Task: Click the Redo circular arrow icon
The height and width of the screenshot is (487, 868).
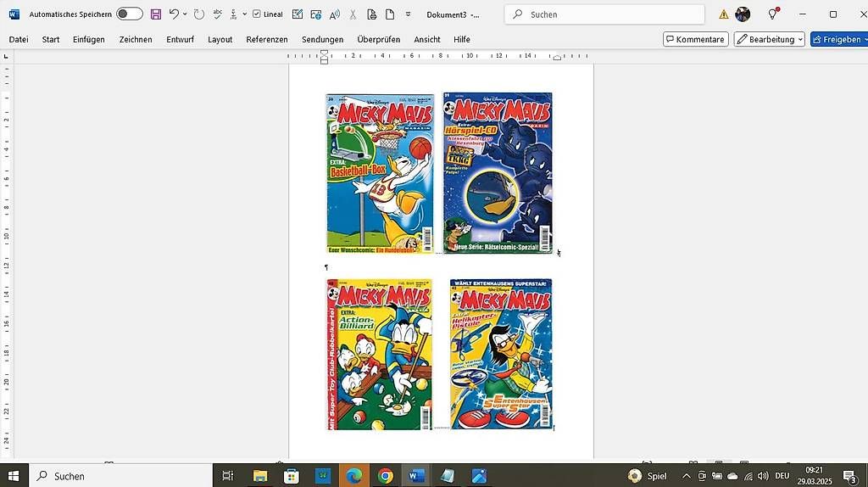Action: coord(199,14)
